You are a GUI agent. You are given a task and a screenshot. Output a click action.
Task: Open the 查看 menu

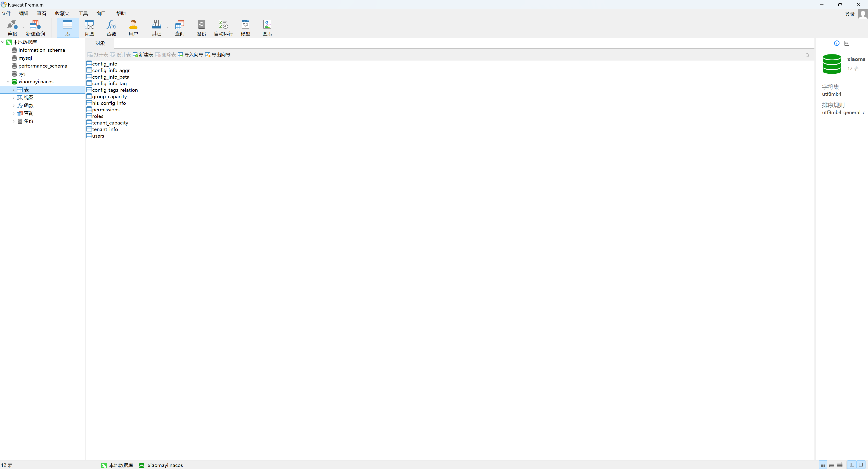[41, 14]
